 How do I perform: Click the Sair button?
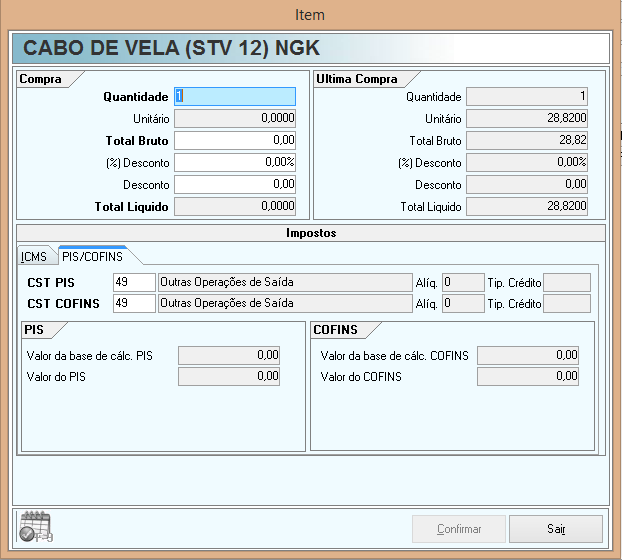556,529
